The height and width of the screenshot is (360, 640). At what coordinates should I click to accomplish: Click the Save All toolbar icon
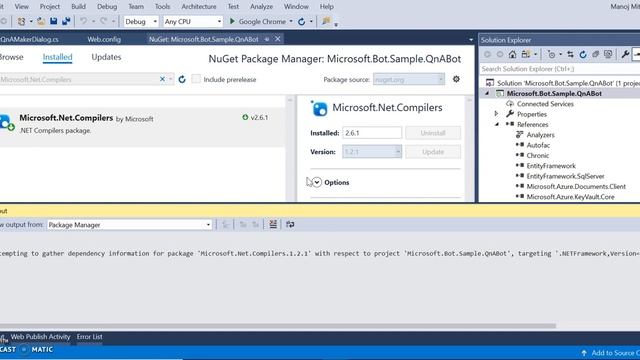[x=66, y=21]
